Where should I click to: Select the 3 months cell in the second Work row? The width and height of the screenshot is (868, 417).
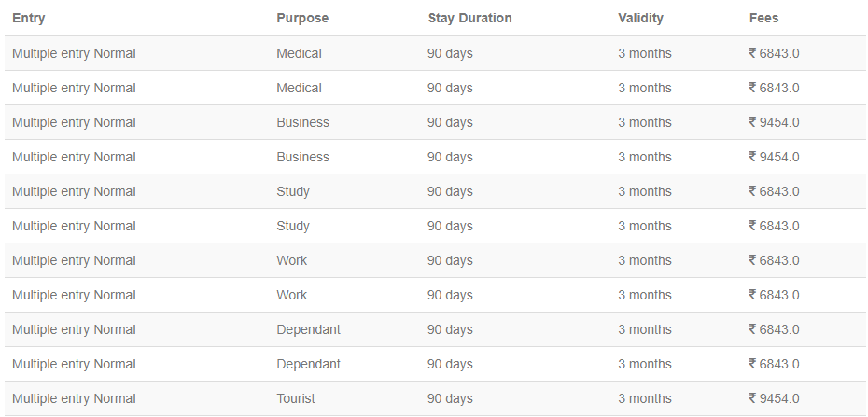pyautogui.click(x=644, y=295)
